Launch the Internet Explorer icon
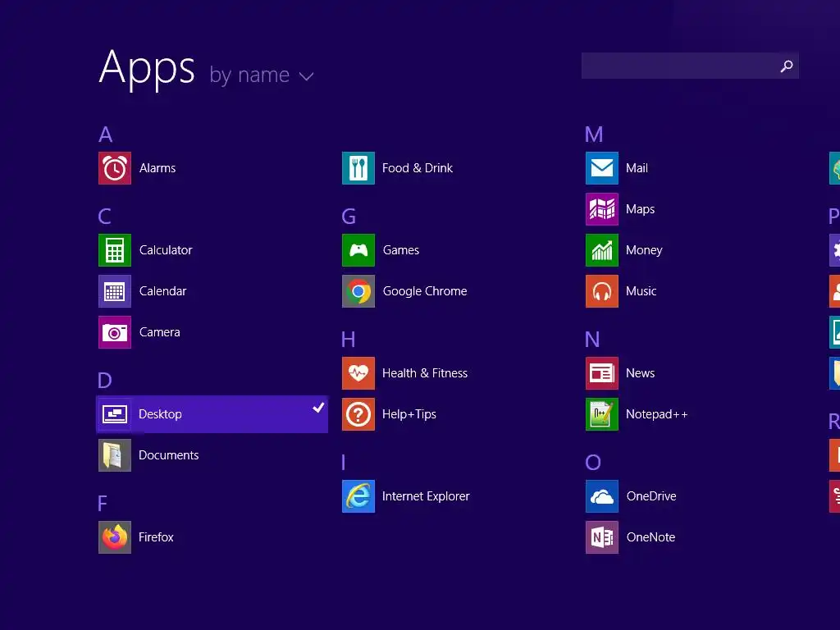The height and width of the screenshot is (630, 840). click(x=358, y=496)
